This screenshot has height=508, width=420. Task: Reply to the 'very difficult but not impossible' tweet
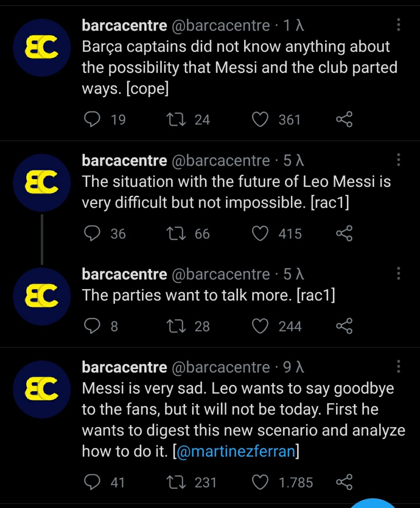[92, 234]
